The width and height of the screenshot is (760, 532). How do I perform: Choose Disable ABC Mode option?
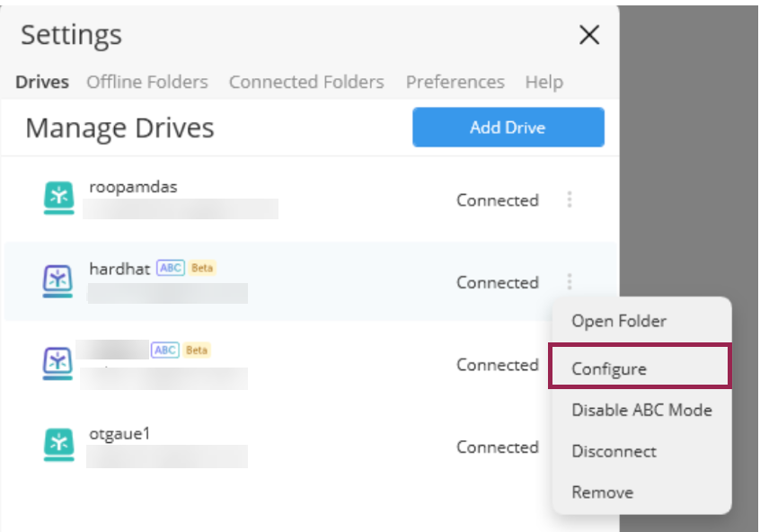point(641,410)
